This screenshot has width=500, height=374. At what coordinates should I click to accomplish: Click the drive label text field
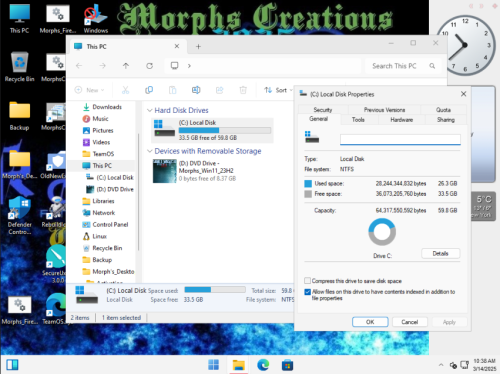(x=400, y=139)
